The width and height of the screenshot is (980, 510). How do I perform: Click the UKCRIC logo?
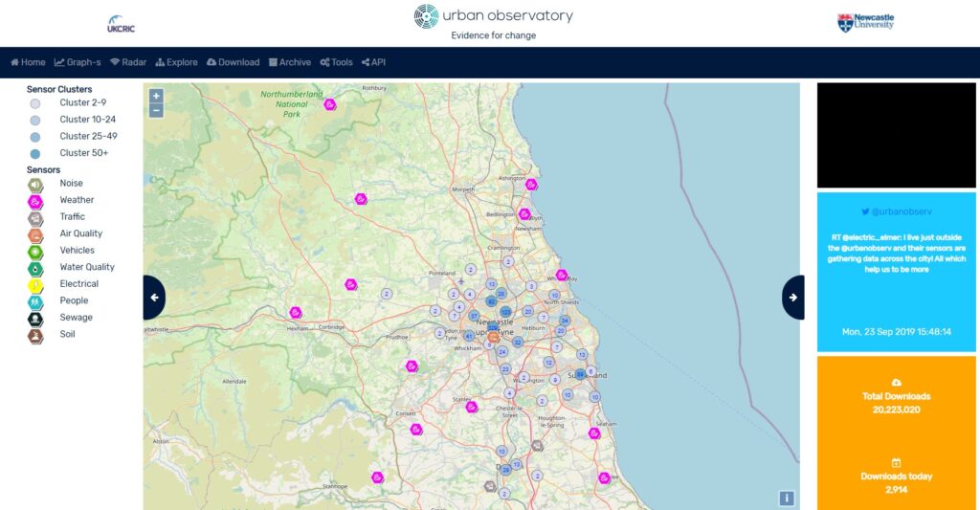pos(121,24)
